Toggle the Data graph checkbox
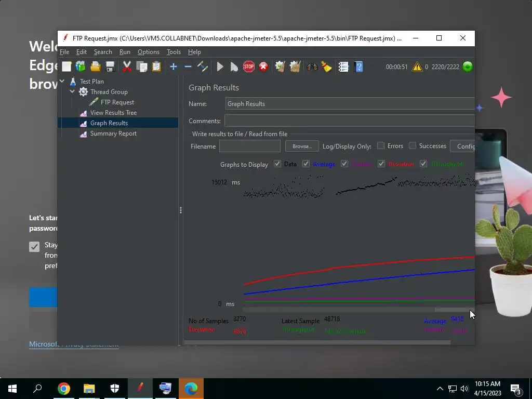 point(277,164)
